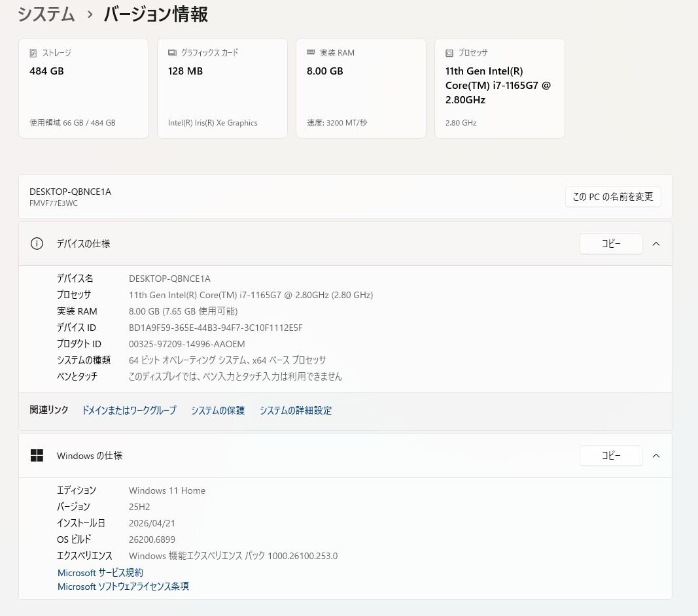Open the 実装 RAM 8.00 GB card
Viewport: 698px width, 616px height.
coord(361,88)
